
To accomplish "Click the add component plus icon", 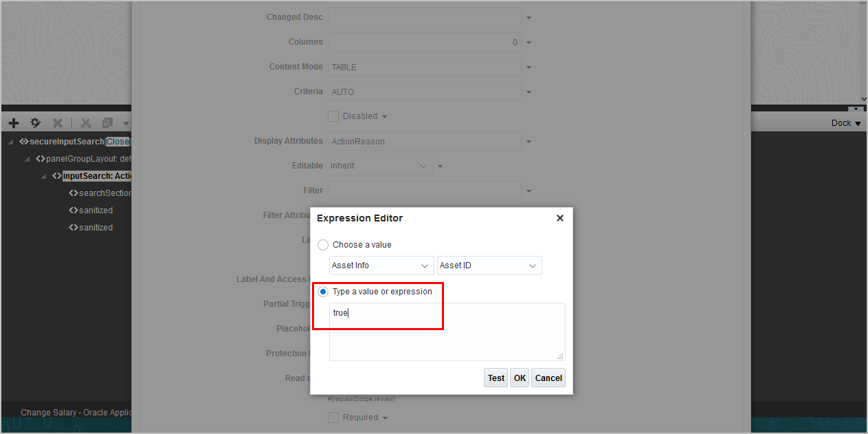I will [14, 123].
